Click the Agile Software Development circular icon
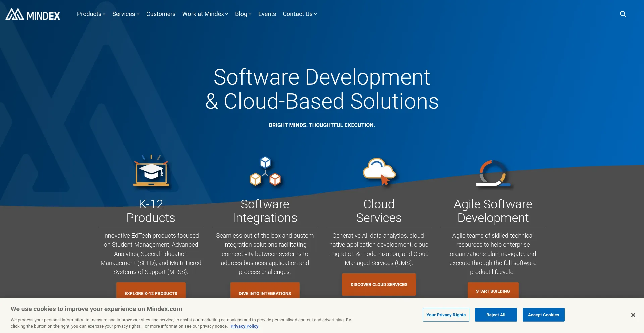644x333 pixels. pyautogui.click(x=493, y=173)
